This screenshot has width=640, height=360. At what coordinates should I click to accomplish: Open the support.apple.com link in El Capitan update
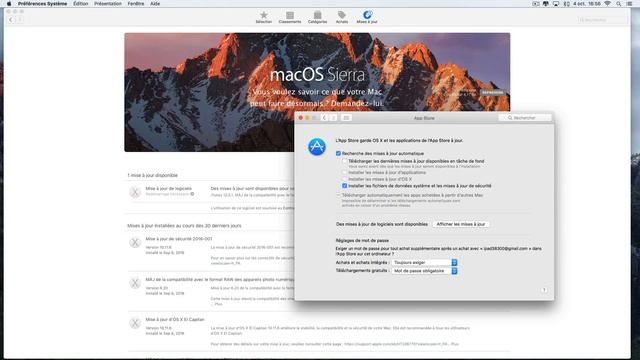tap(396, 344)
